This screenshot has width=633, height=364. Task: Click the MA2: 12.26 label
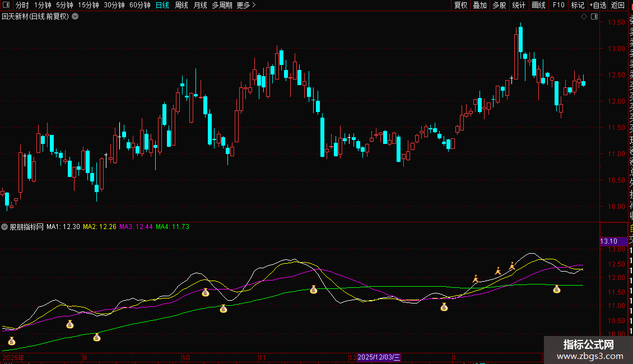tap(100, 227)
